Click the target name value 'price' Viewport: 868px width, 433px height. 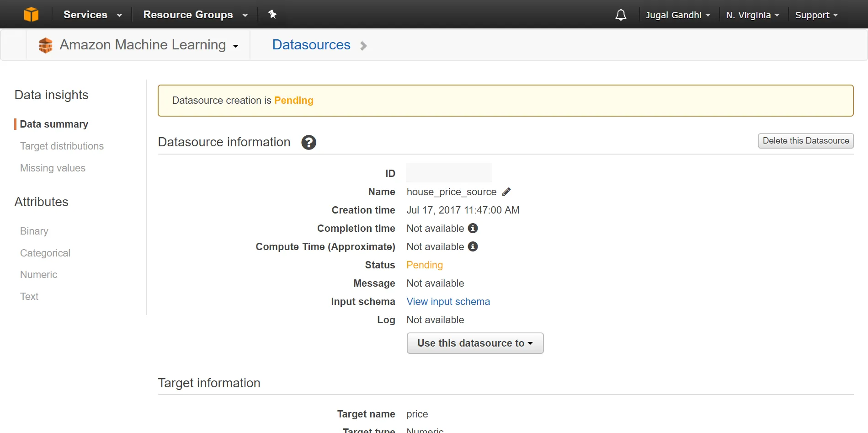click(x=417, y=414)
